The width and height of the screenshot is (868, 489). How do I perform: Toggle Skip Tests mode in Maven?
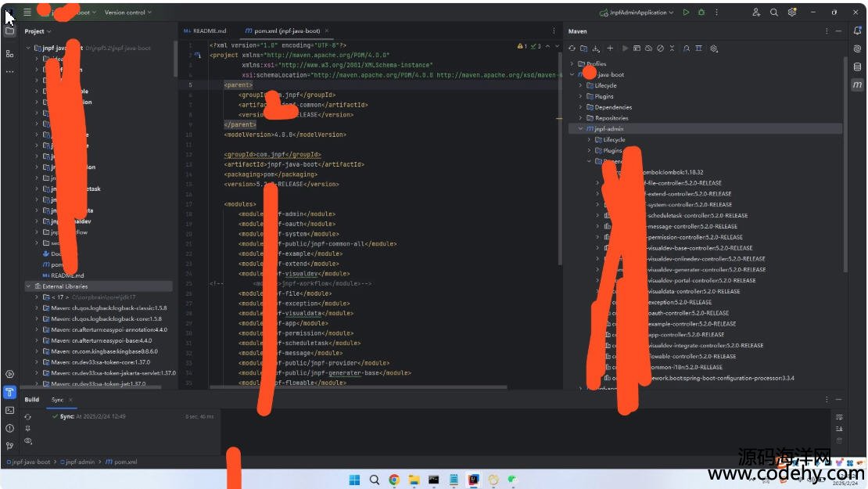661,49
